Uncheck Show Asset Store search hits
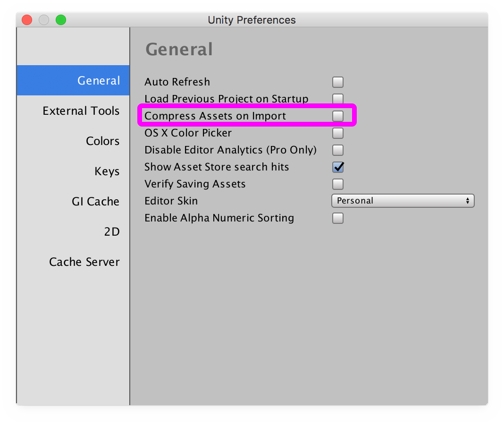 338,167
